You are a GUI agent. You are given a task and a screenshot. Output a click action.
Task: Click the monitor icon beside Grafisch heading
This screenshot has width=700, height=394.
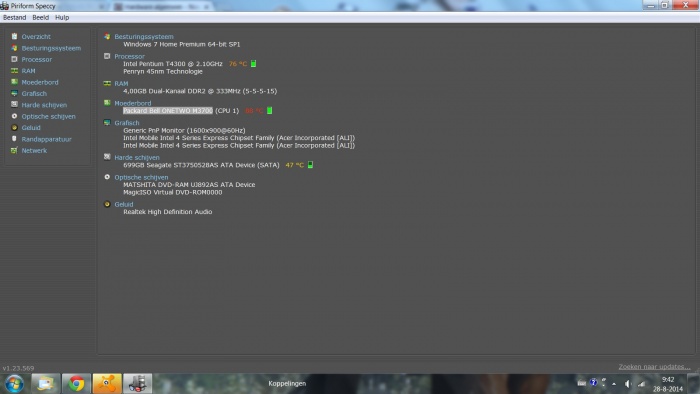click(107, 122)
